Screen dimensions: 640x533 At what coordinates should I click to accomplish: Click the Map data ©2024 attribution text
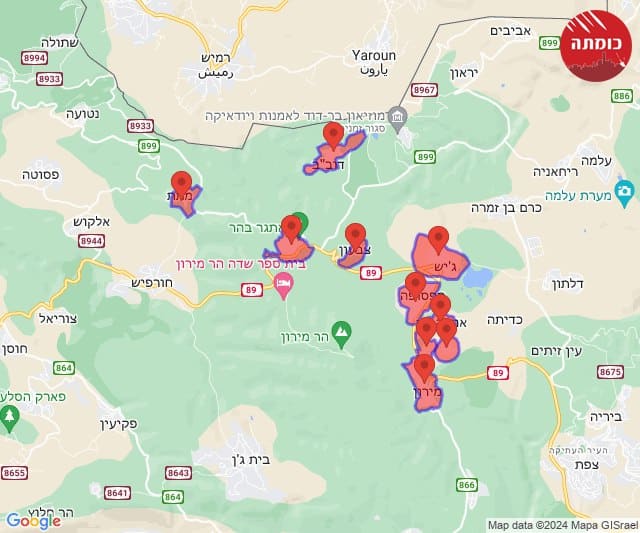pos(563,525)
